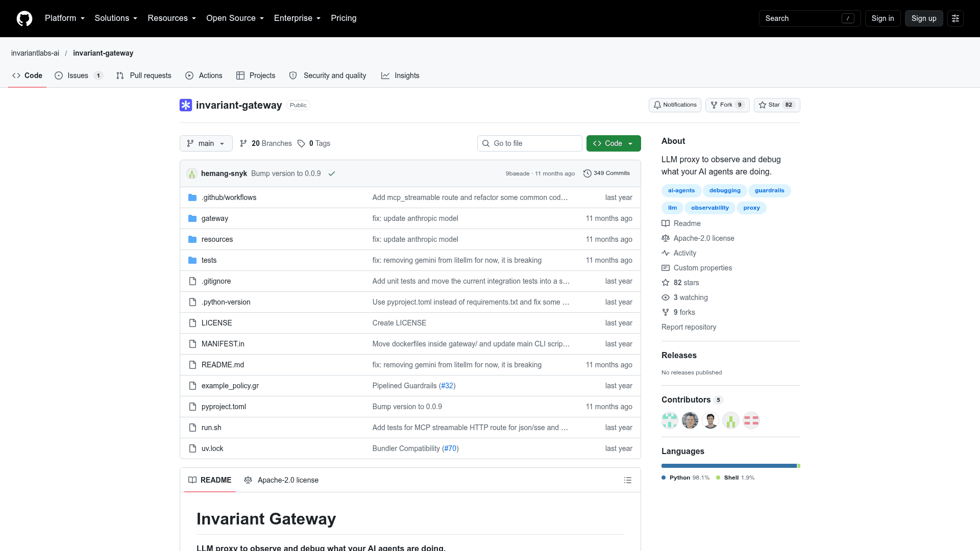Open the .github/workflows folder icon

coord(192,197)
